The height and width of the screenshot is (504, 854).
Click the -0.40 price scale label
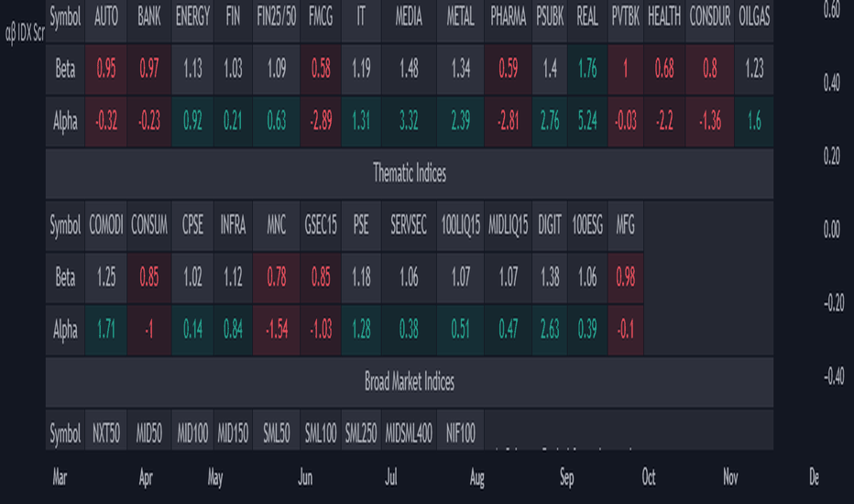pos(833,376)
